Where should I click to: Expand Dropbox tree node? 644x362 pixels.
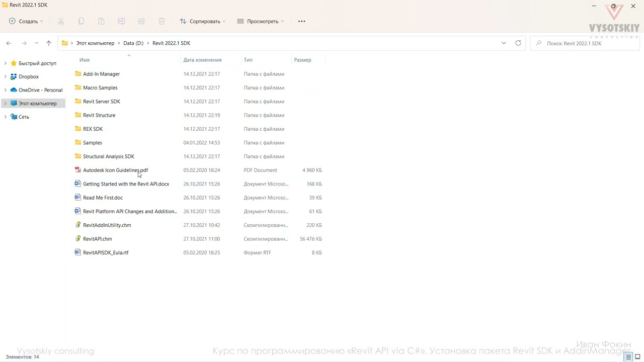pyautogui.click(x=5, y=76)
